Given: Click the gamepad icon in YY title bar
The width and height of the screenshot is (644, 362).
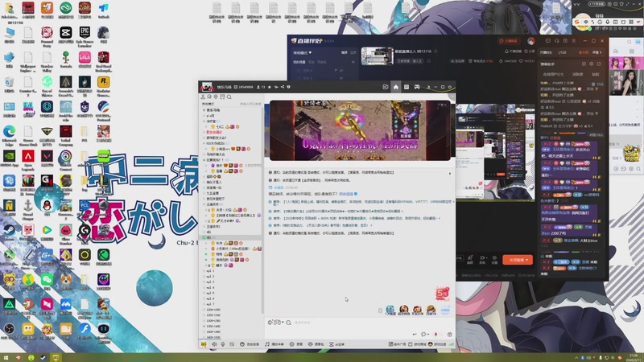Looking at the screenshot, I should [417, 87].
